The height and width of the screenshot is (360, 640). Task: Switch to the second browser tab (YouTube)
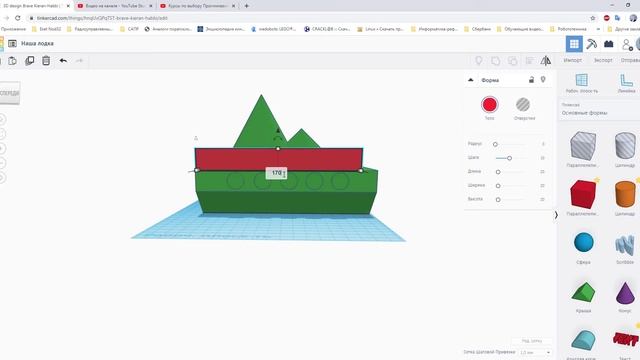114,6
